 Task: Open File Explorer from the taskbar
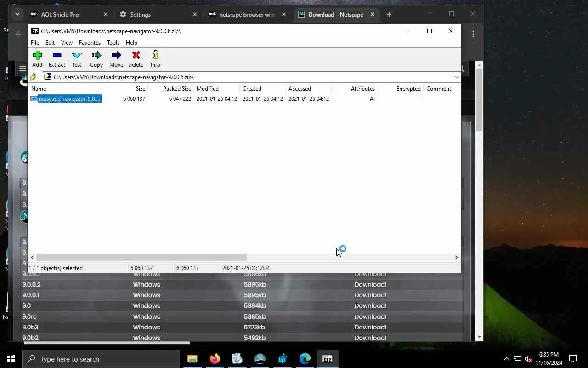click(x=192, y=359)
